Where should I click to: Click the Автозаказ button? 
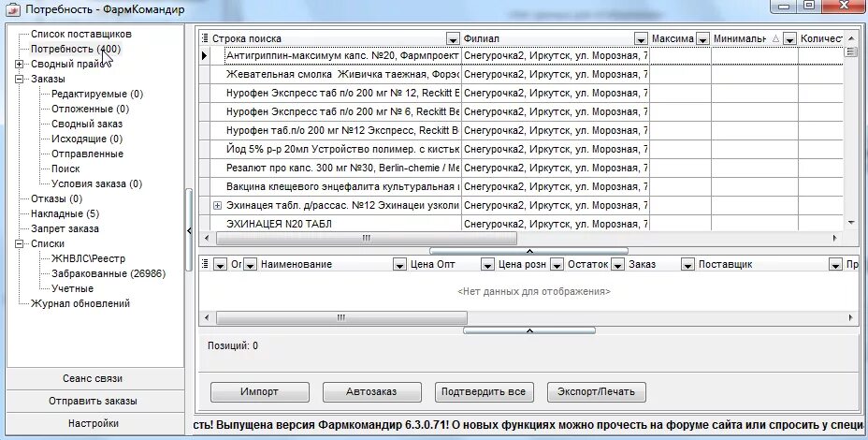tap(372, 392)
